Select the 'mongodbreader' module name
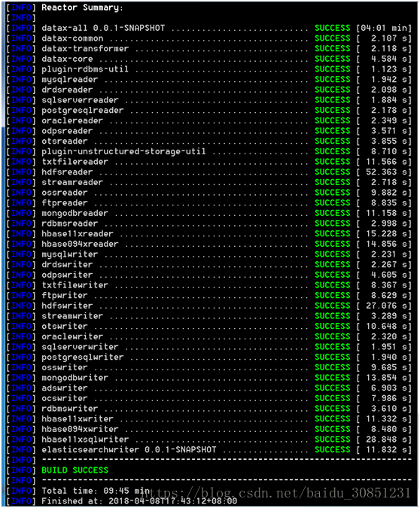Image resolution: width=420 pixels, height=508 pixels. pos(75,214)
